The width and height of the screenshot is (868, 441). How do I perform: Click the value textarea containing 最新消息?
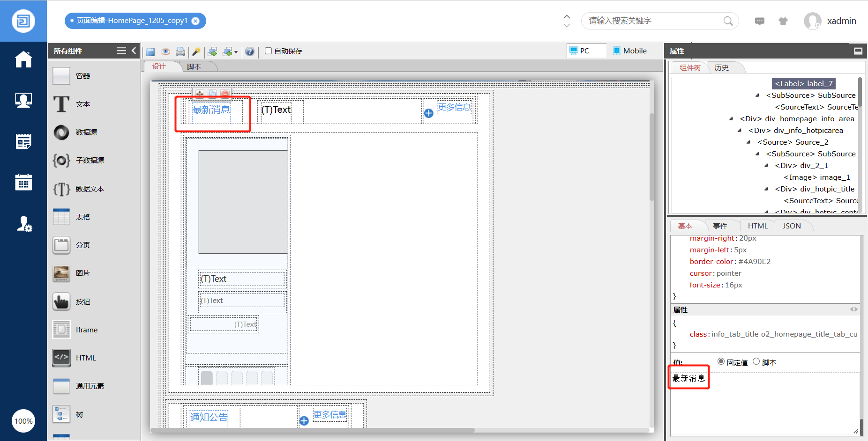(765, 404)
